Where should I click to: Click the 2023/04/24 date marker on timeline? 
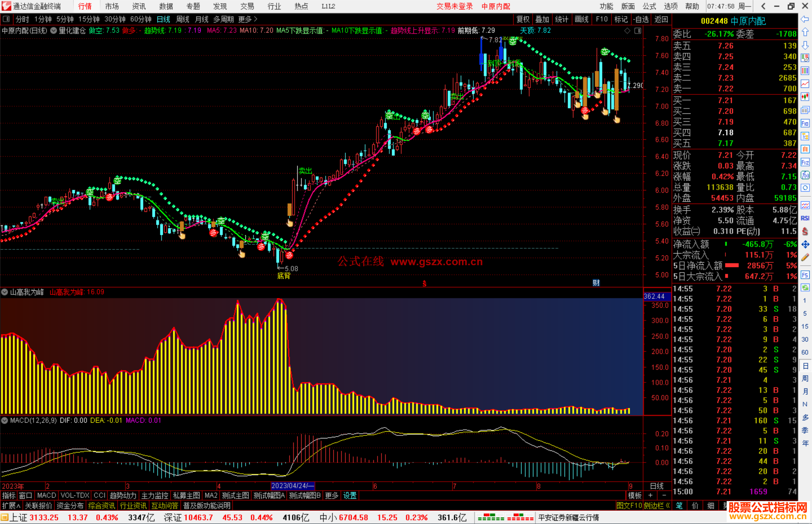click(x=292, y=486)
